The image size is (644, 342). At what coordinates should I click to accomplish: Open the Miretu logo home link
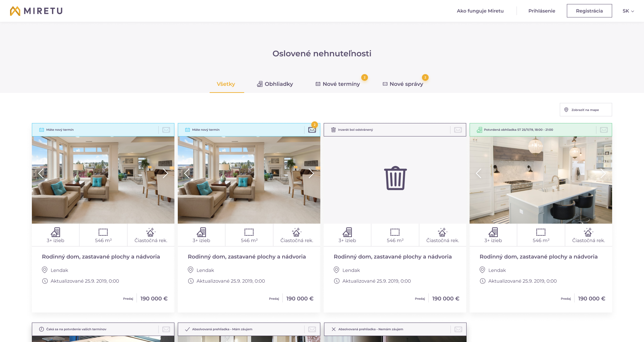tap(36, 11)
